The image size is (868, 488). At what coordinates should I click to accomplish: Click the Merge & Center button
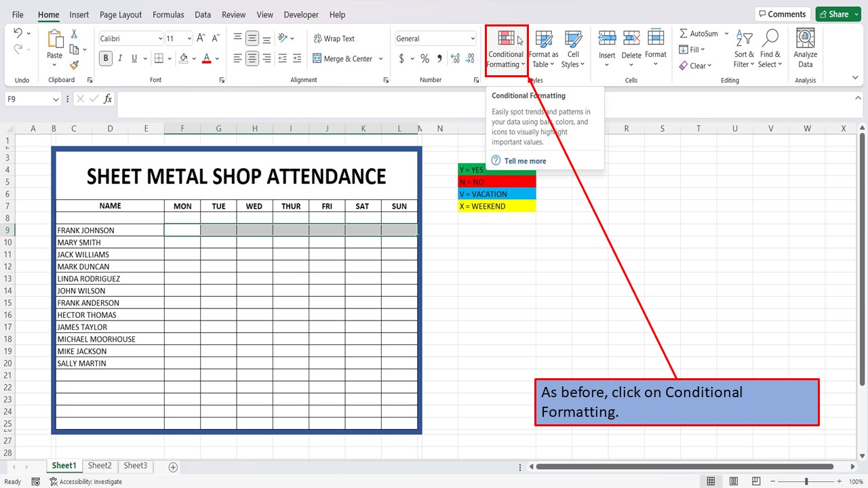point(342,59)
